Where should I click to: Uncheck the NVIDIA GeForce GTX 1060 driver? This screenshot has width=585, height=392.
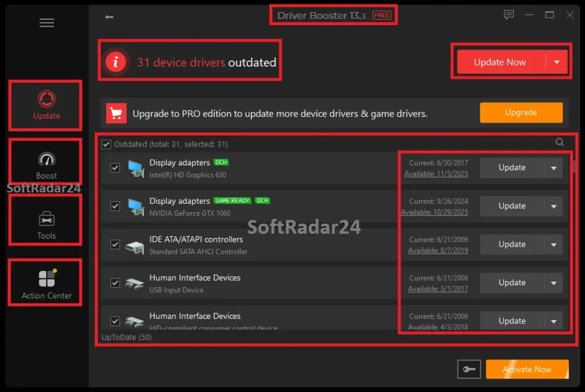pyautogui.click(x=115, y=206)
